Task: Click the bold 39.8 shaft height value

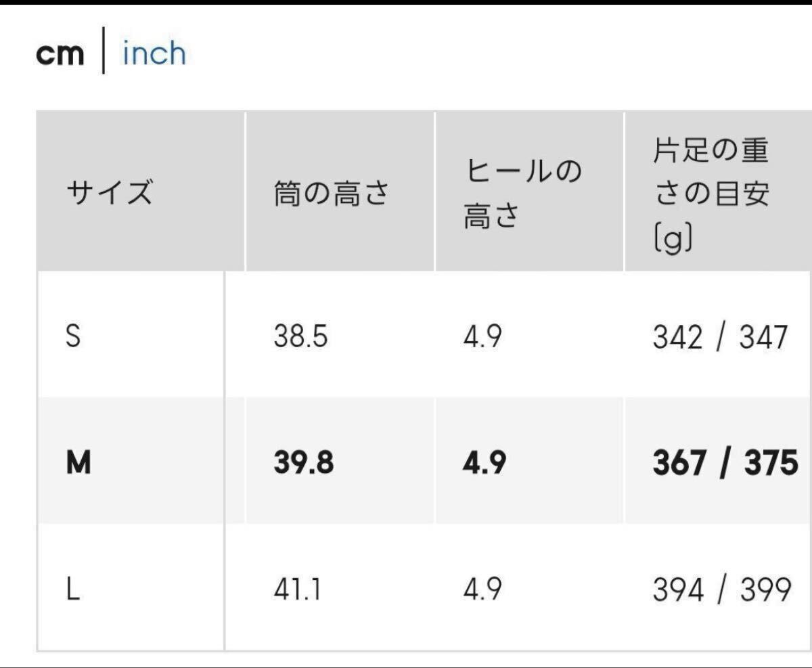Action: click(304, 464)
